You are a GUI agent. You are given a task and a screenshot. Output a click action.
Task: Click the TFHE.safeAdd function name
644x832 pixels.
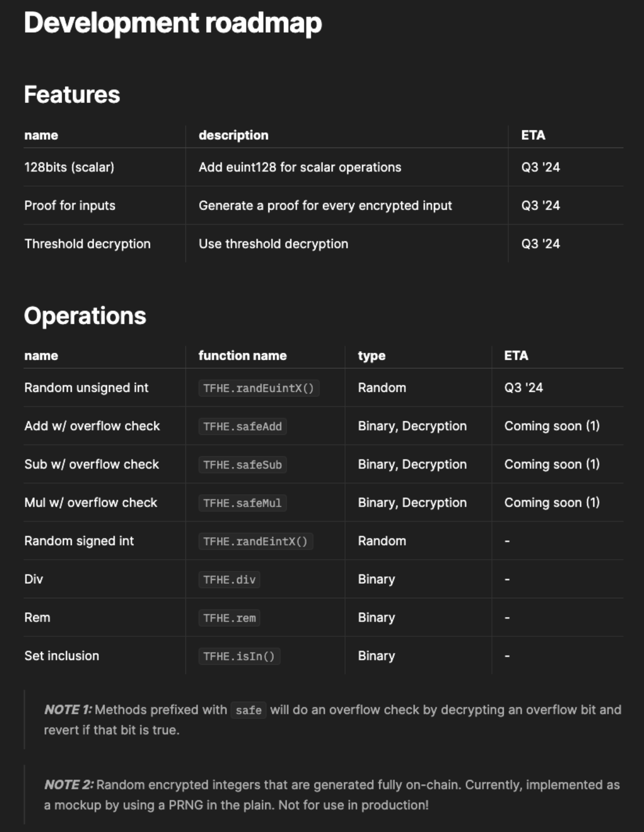pyautogui.click(x=242, y=427)
